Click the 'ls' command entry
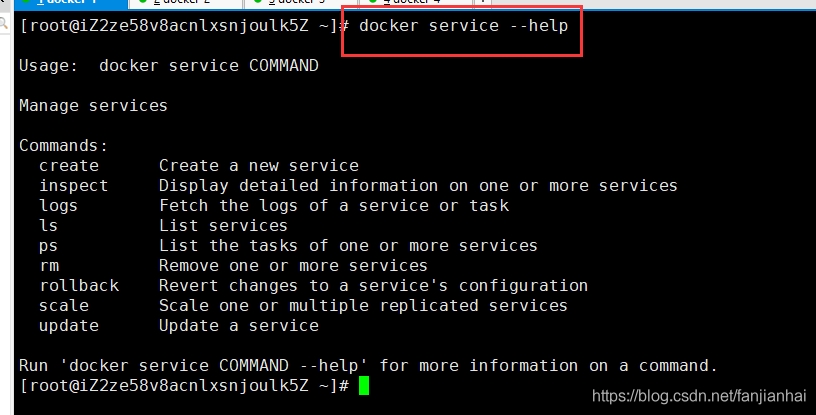The height and width of the screenshot is (415, 816). (x=49, y=226)
